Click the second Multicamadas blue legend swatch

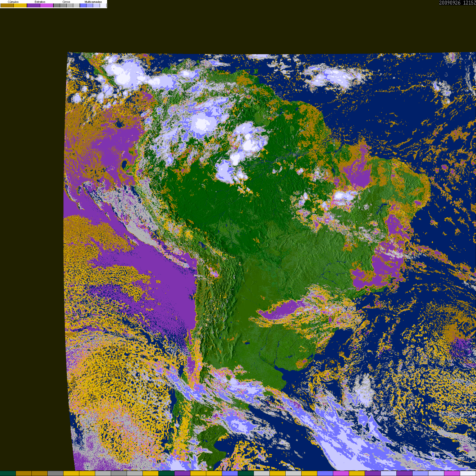coord(90,5)
